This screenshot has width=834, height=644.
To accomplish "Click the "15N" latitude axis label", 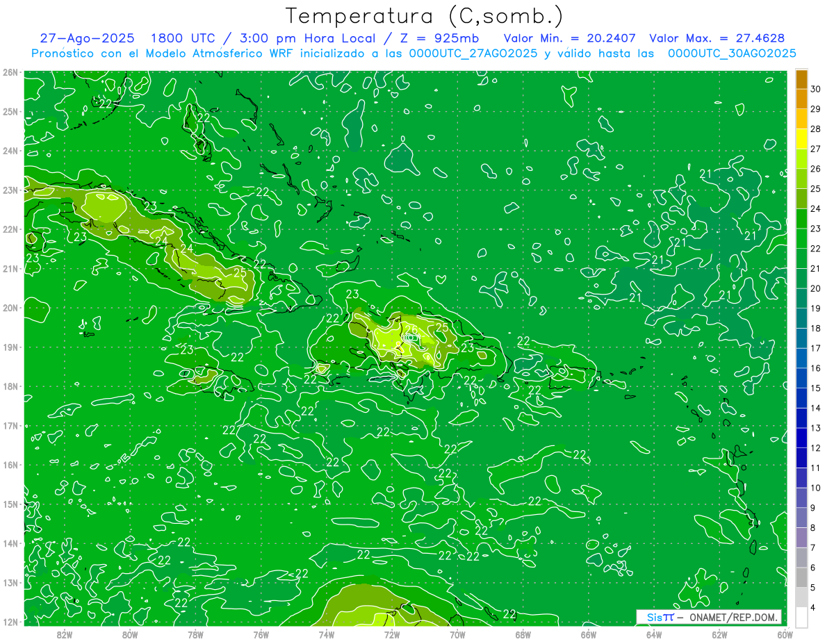I will tap(10, 504).
